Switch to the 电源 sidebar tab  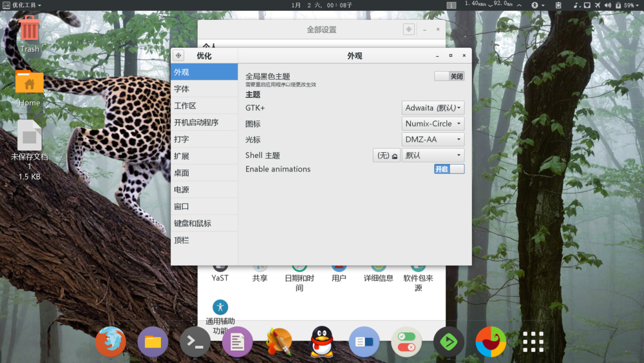[x=204, y=190]
